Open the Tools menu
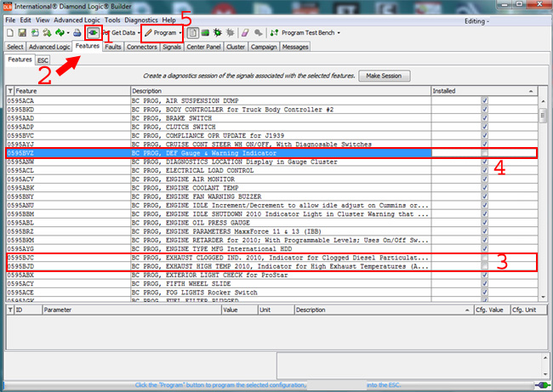Screen dimensions: 553x392 click(x=112, y=20)
